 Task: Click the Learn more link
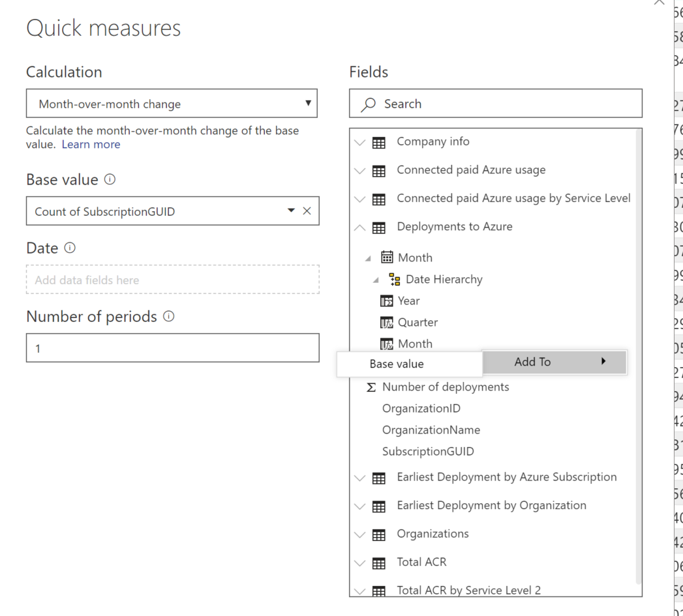(x=91, y=145)
